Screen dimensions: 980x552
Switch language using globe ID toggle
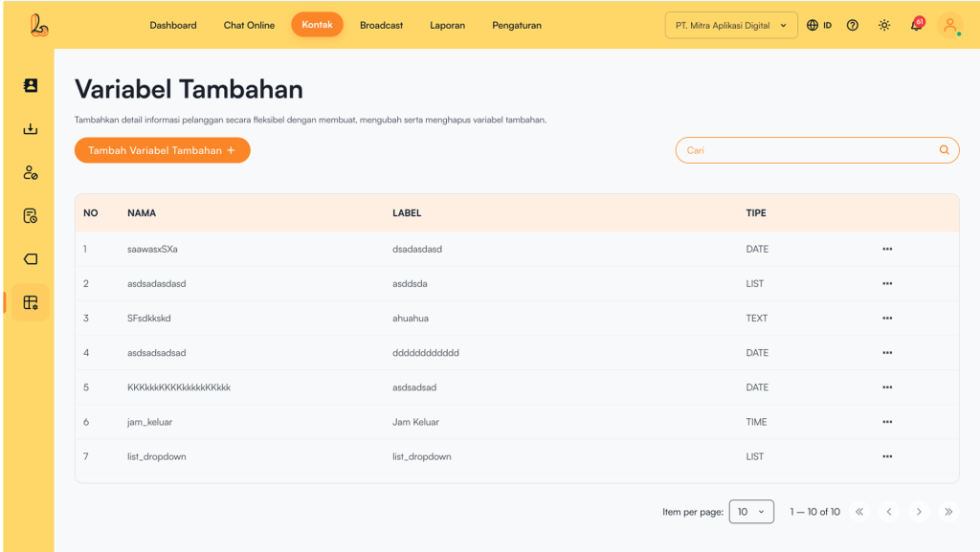tap(818, 26)
